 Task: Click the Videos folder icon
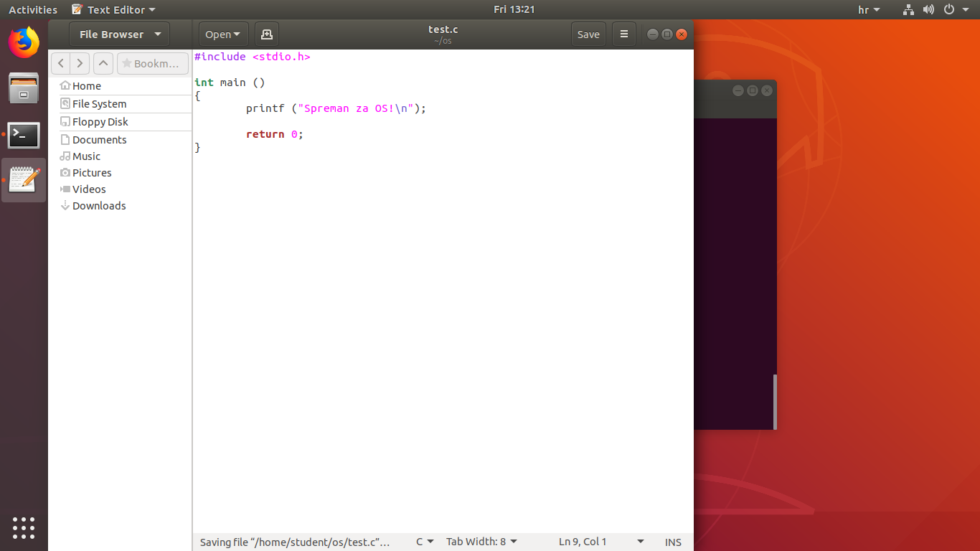click(x=65, y=189)
